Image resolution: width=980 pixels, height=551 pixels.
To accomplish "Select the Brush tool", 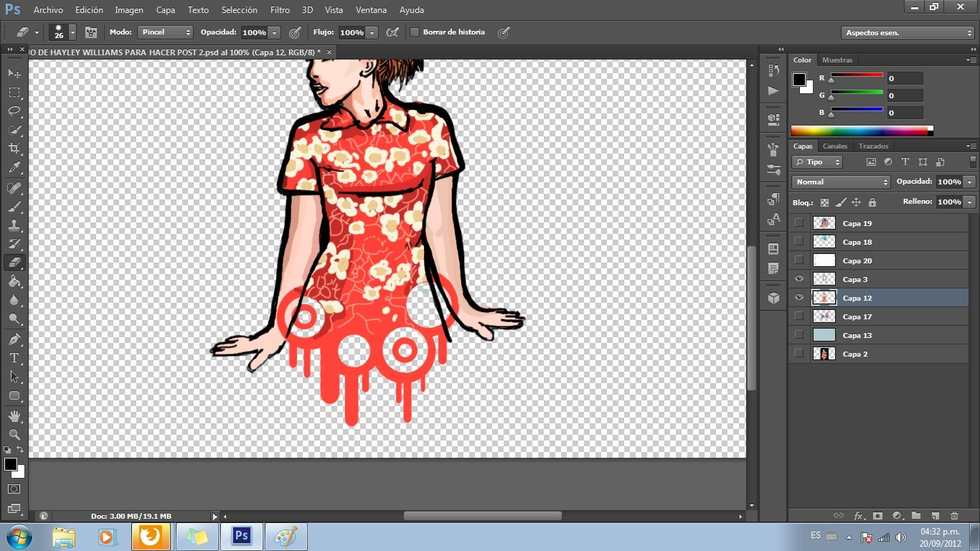I will point(14,207).
